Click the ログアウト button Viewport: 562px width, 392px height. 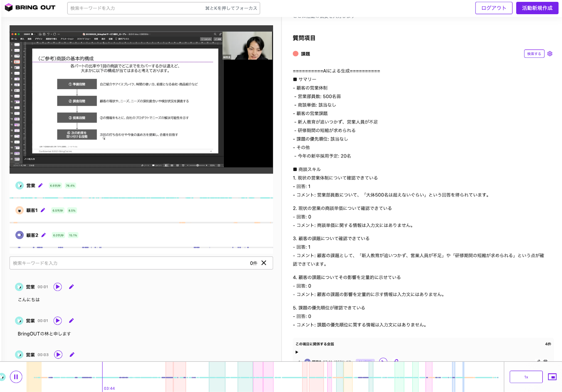click(x=494, y=8)
